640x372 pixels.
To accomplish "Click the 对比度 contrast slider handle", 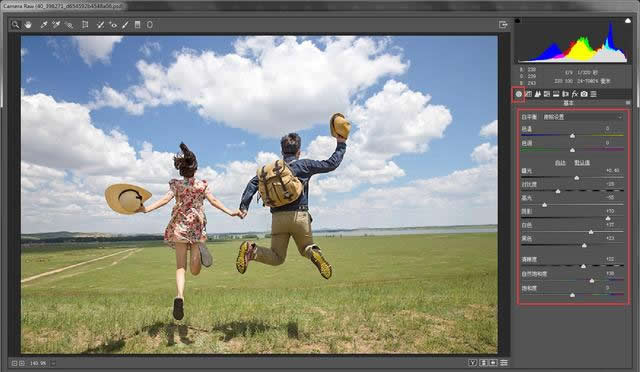I will (x=558, y=191).
